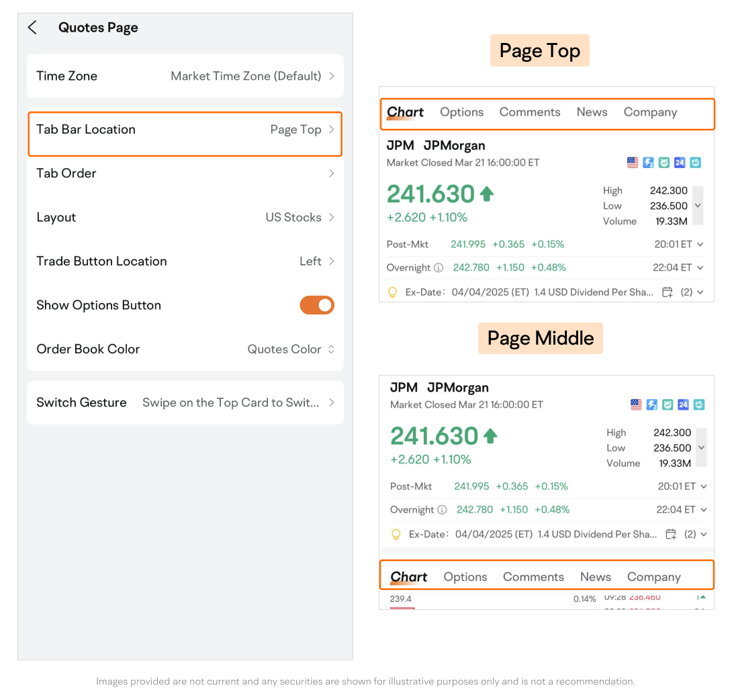The width and height of the screenshot is (732, 700).
Task: Toggle the Show Options Button switch
Action: tap(316, 305)
